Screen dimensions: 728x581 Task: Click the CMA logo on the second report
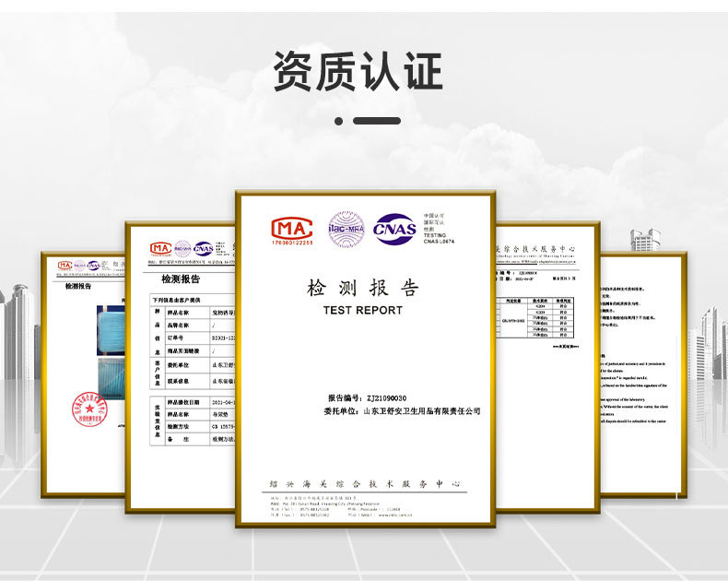(x=160, y=249)
